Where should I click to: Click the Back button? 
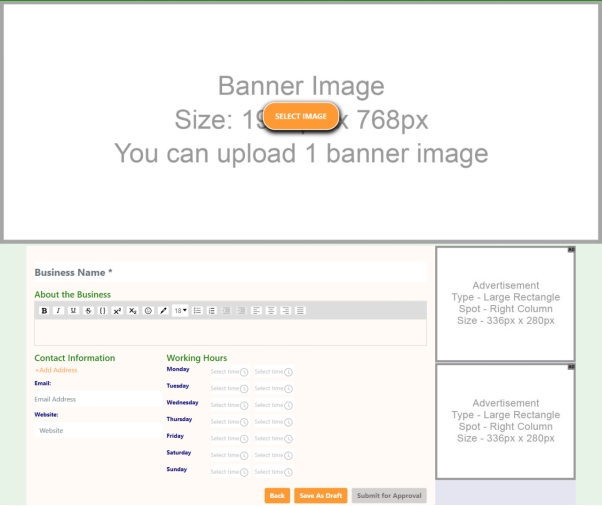coord(277,495)
